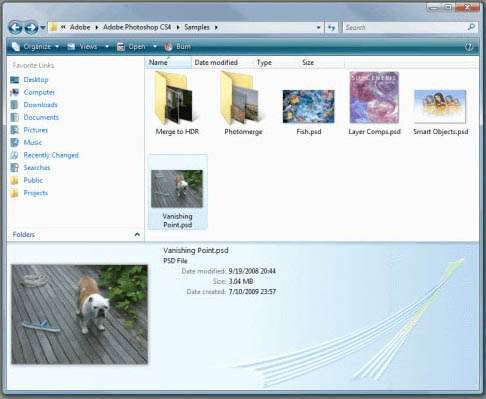
Task: Click the Forward navigation arrow
Action: [x=31, y=27]
